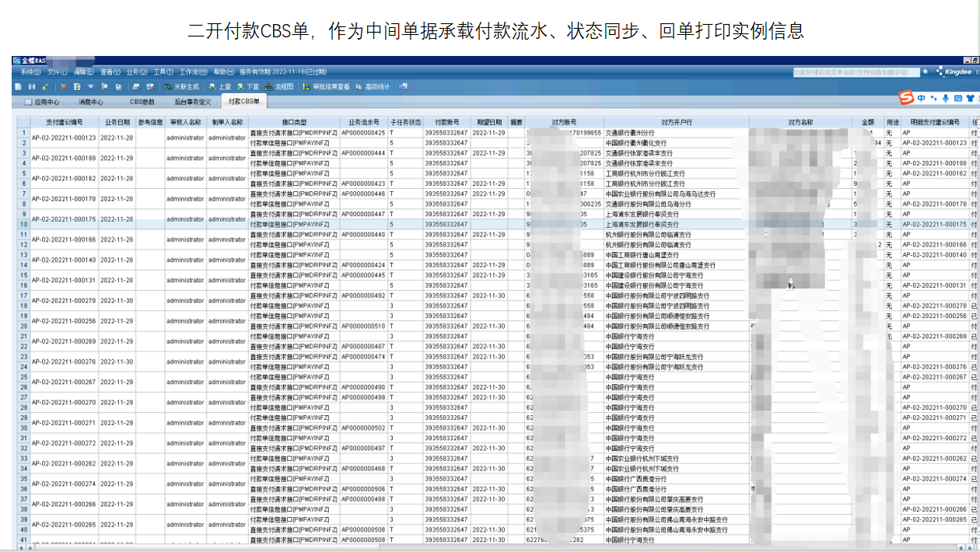Select the 付款CBS单 tab
The image size is (980, 552).
point(243,101)
